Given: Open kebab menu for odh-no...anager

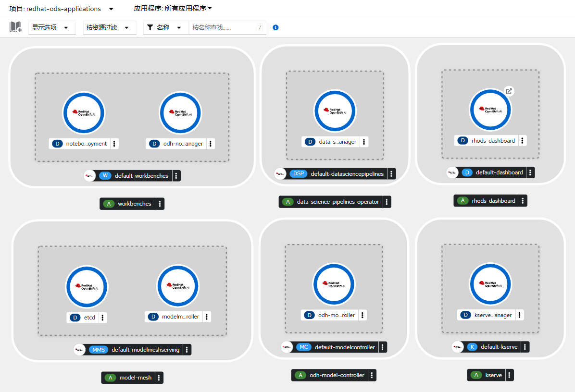Looking at the screenshot, I should click(211, 144).
